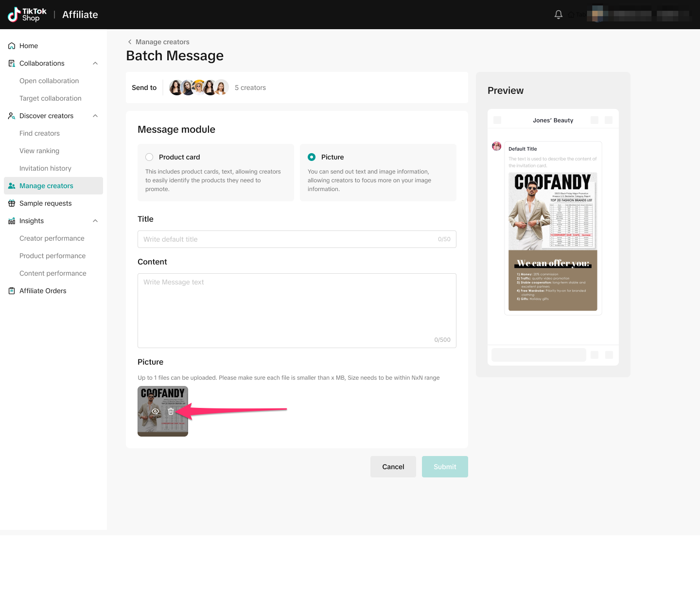The width and height of the screenshot is (700, 597).
Task: Click the Title input field
Action: coord(290,239)
